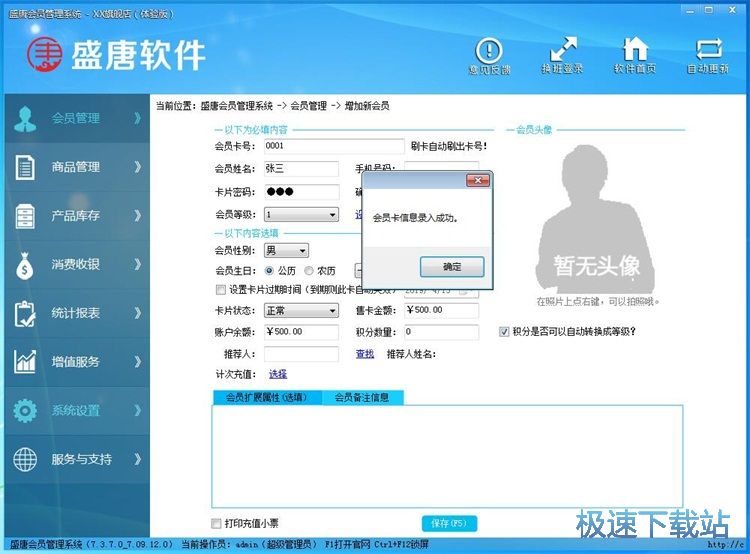
Task: Expand the 卡片状态 dropdown
Action: [x=332, y=311]
